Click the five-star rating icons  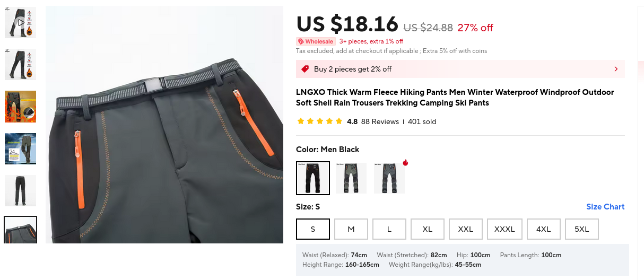[x=320, y=121]
